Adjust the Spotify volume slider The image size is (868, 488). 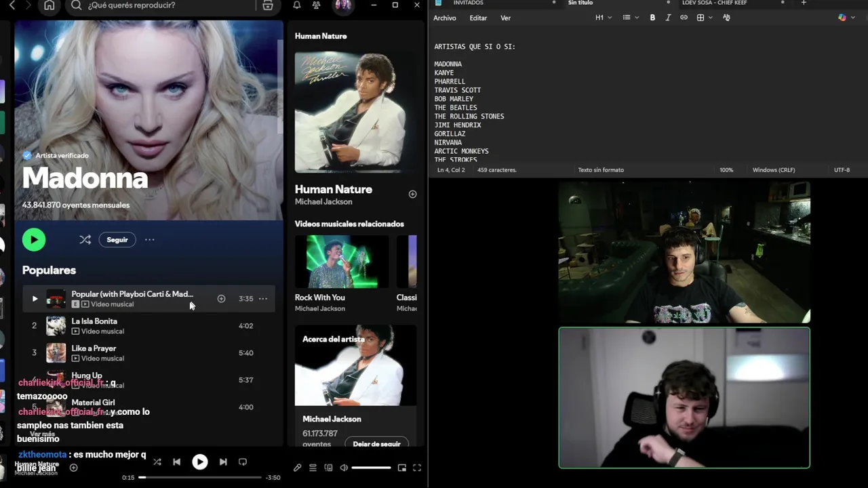click(x=371, y=468)
